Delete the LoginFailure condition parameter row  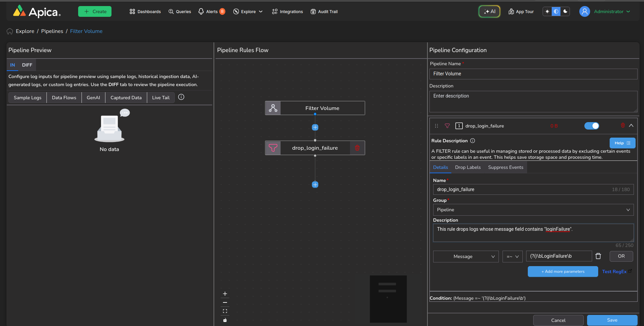[x=598, y=256]
